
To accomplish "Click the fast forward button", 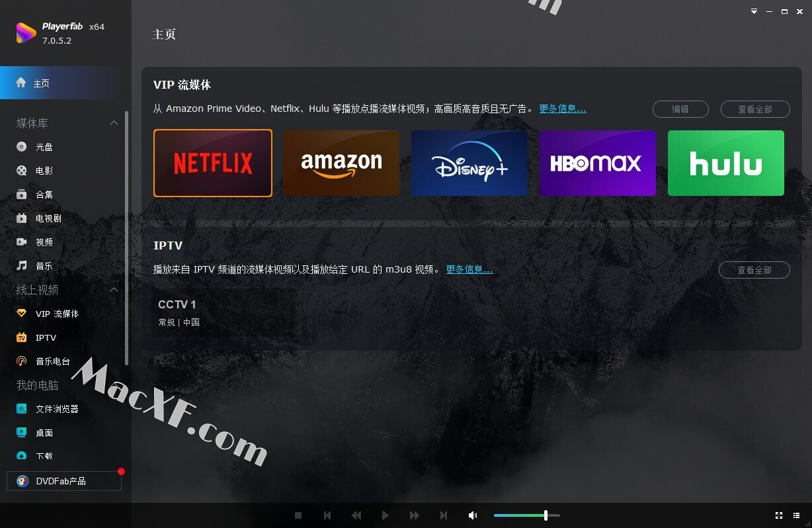I will [415, 515].
